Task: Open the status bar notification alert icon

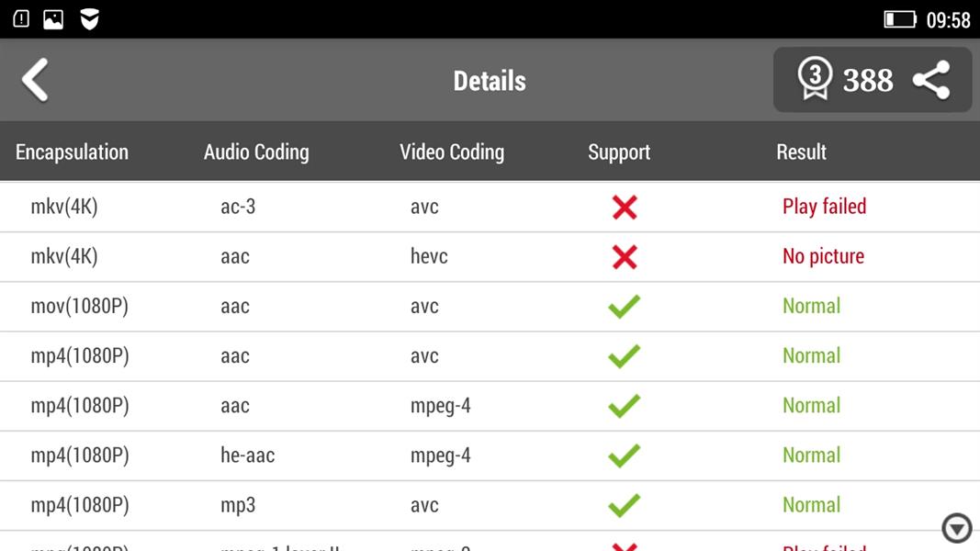Action: coord(21,19)
